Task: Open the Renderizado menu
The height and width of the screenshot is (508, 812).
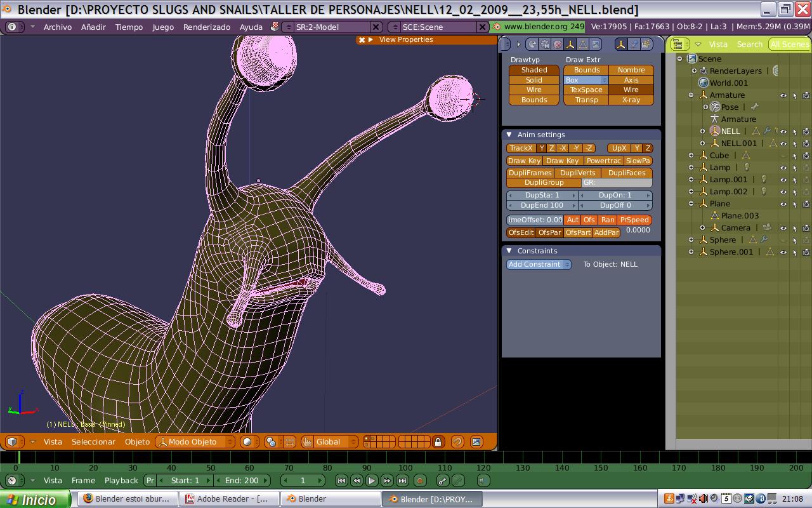Action: pos(207,27)
